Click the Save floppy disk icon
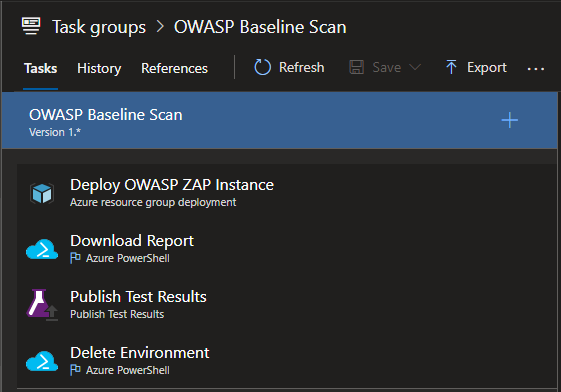 [356, 67]
